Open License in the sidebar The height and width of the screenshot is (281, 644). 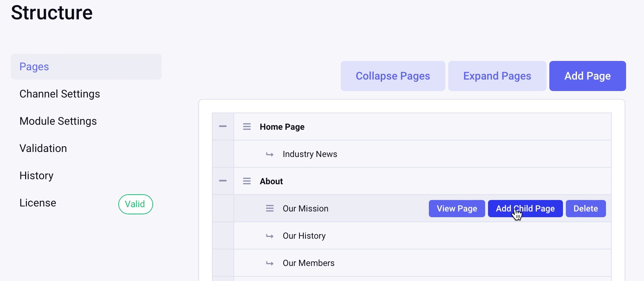tap(38, 203)
